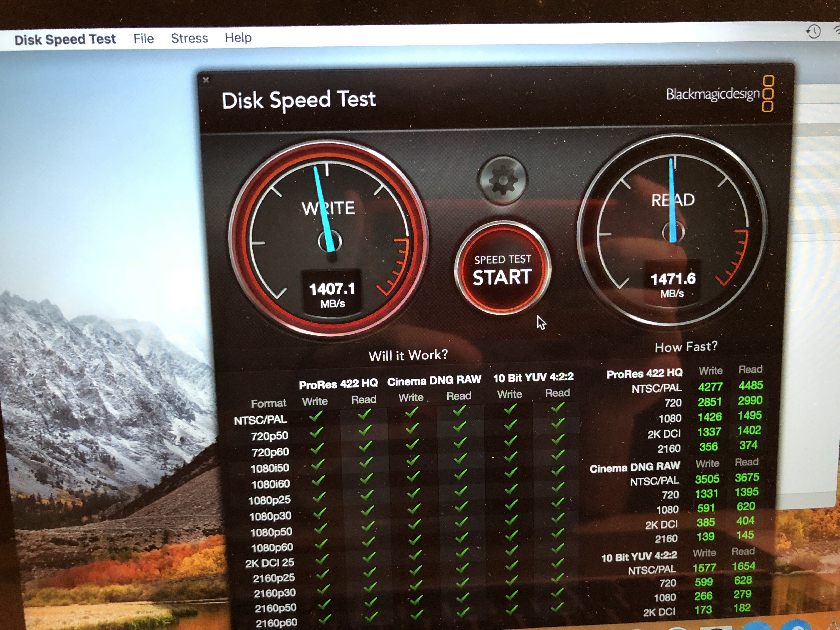
Task: Click the Cinema DNG 1080 read value 620
Action: click(746, 506)
